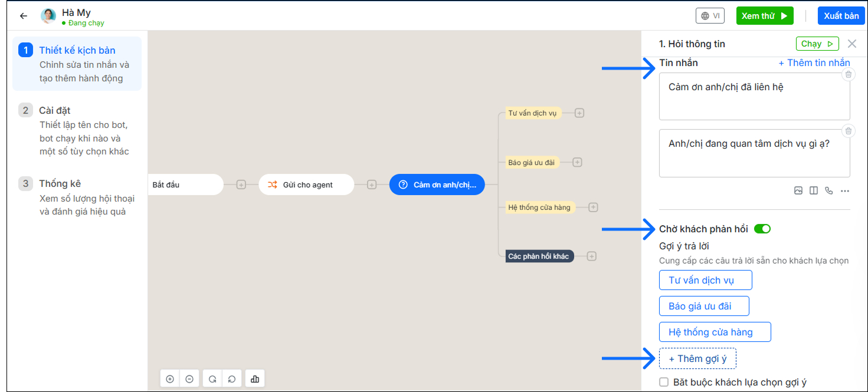This screenshot has height=392, width=868.
Task: Check Bắt buộc khách lựa chọn gợi ý
Action: point(664,382)
